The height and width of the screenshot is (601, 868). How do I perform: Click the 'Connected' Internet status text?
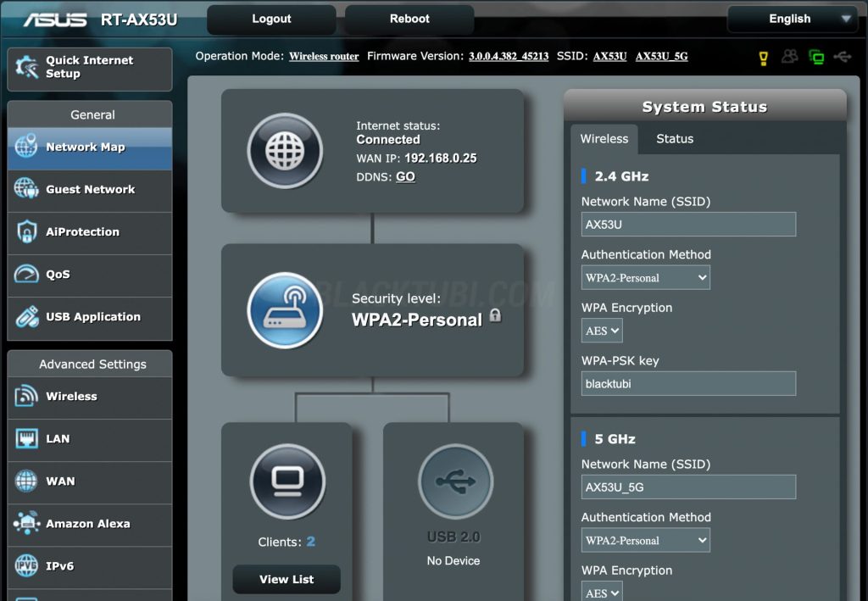pyautogui.click(x=388, y=140)
